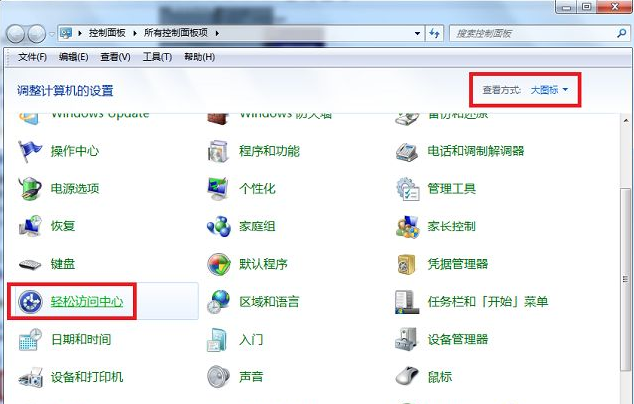634x404 pixels.
Task: Open the 设备和打印机 printer icon
Action: click(31, 377)
